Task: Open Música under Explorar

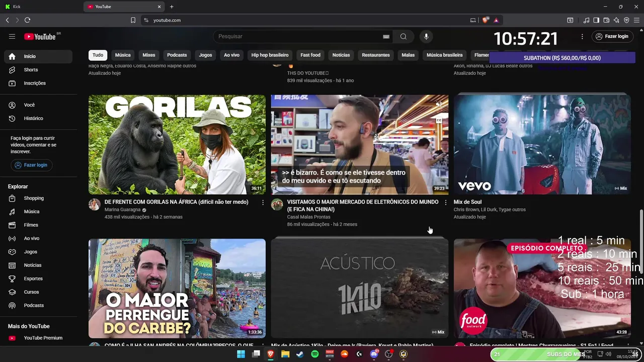Action: [x=38, y=212]
